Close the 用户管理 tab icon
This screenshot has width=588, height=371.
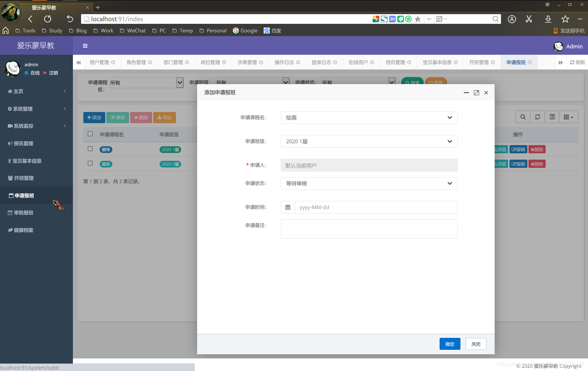tap(113, 62)
